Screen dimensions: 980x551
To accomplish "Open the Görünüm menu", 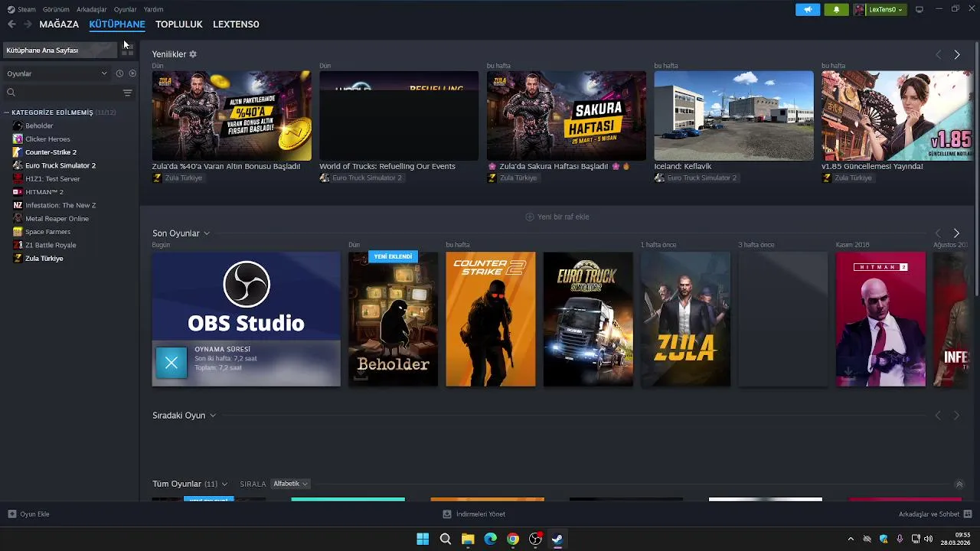I will coord(56,9).
